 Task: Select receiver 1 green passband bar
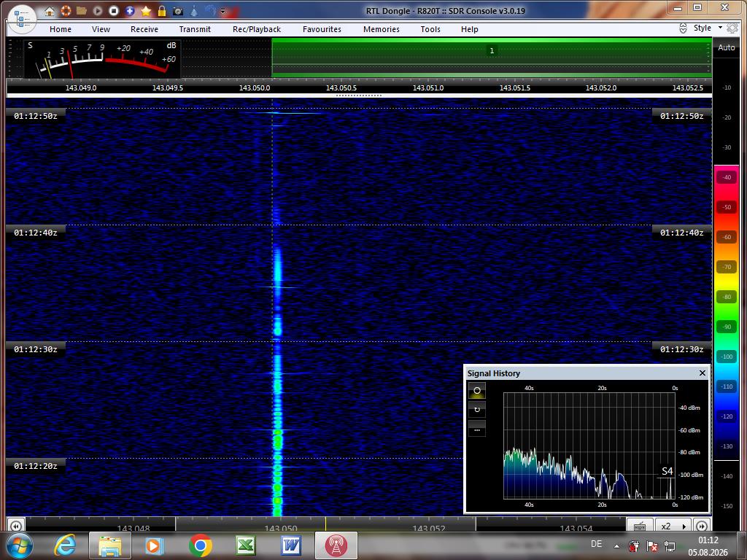(x=492, y=58)
